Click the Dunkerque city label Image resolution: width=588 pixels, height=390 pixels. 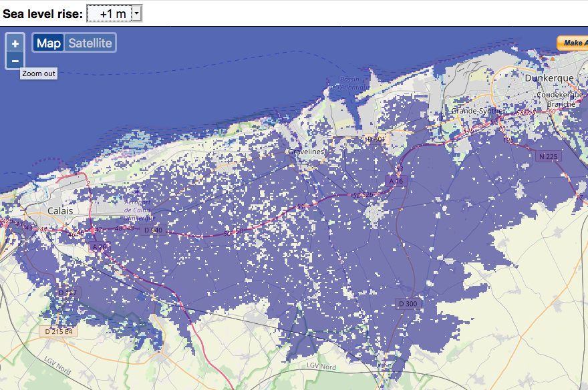tap(549, 78)
